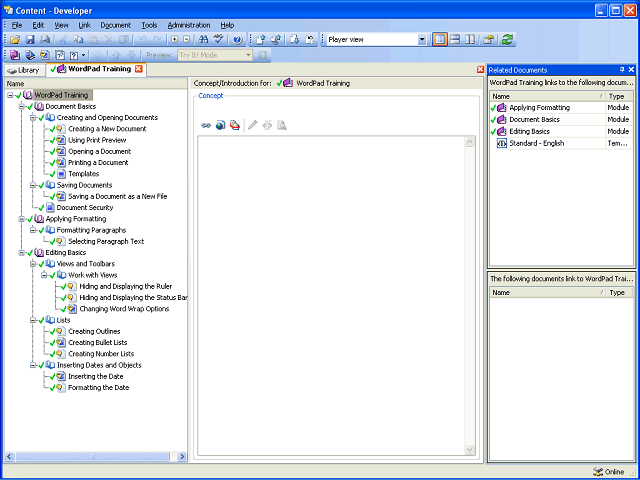Screen dimensions: 640x480
Task: Click the chain Create Link icon in Concept pane
Action: point(206,125)
